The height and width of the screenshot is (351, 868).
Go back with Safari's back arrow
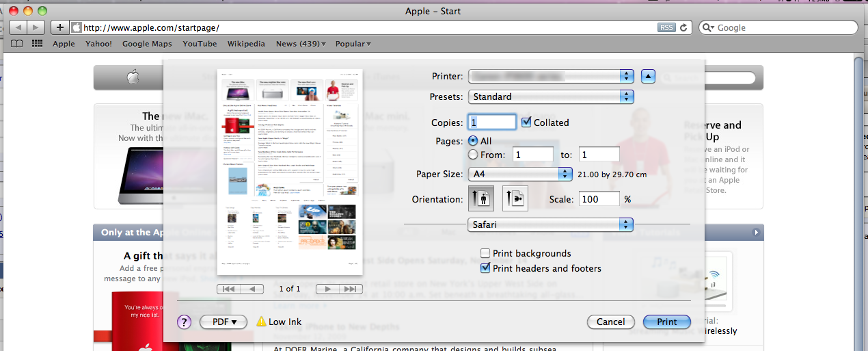[17, 27]
